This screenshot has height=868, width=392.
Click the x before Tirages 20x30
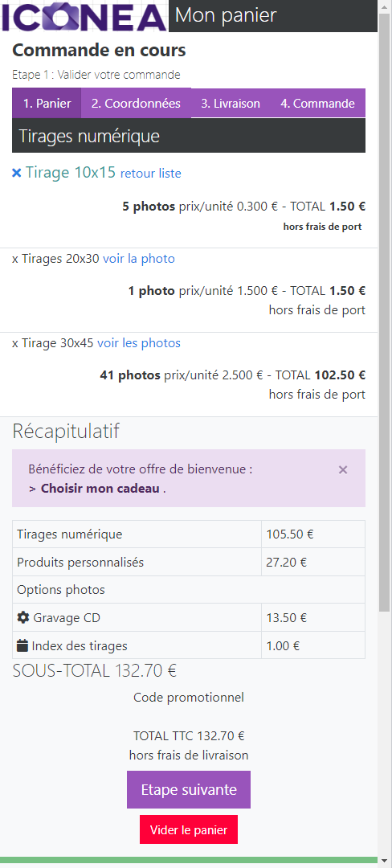pyautogui.click(x=15, y=259)
